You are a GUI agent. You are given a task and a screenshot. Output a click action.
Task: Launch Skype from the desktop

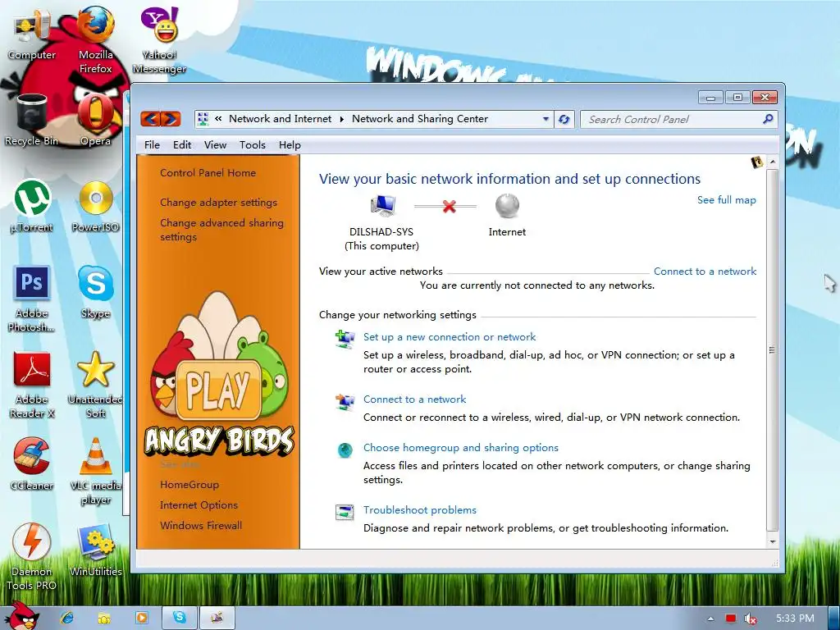[95, 292]
